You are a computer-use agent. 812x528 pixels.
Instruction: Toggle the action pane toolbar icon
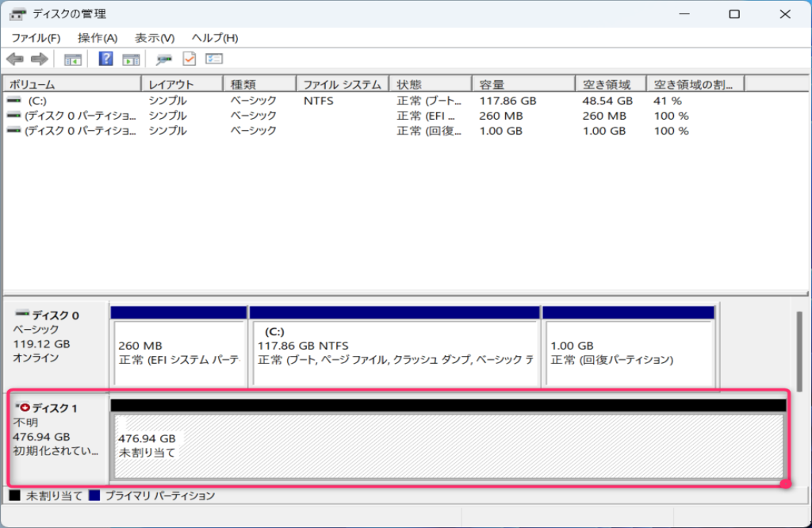point(131,59)
